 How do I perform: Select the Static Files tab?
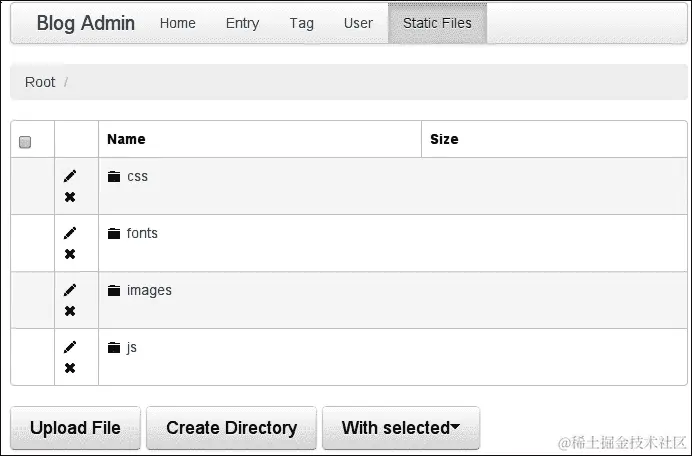(x=437, y=23)
